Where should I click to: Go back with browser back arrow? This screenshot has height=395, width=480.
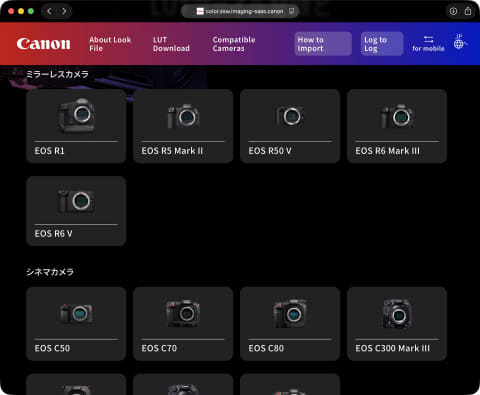[49, 11]
